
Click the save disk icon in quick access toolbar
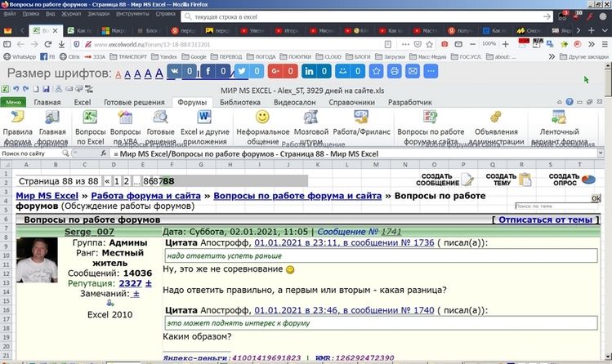[x=46, y=89]
